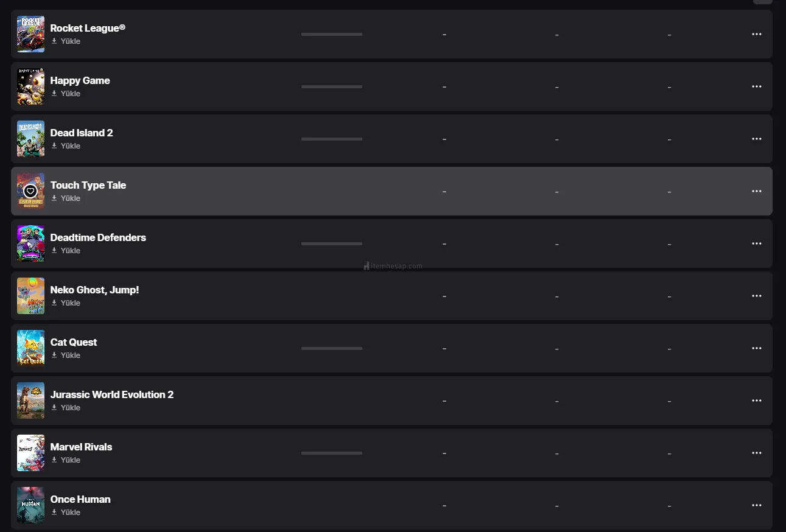
Task: Open the three-dot menu for Cat Quest
Action: coord(756,348)
